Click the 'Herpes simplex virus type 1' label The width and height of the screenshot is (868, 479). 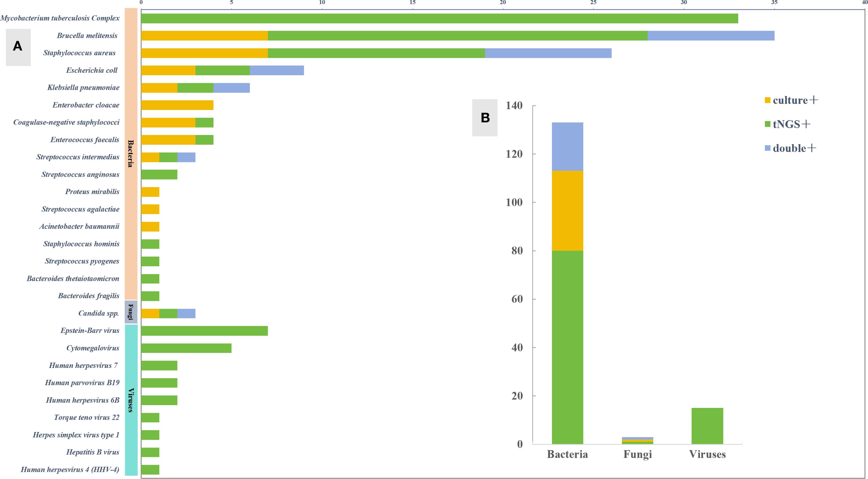(76, 435)
